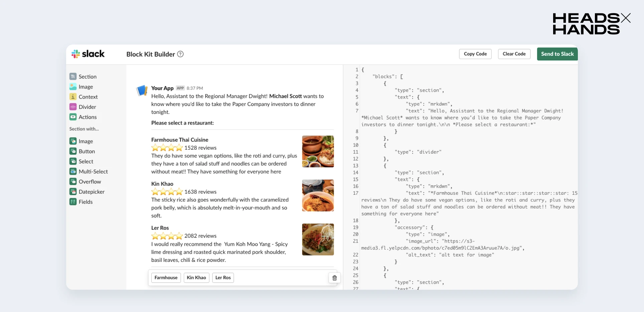Click the "blocks": [ line in code editor
The height and width of the screenshot is (312, 644).
click(387, 76)
